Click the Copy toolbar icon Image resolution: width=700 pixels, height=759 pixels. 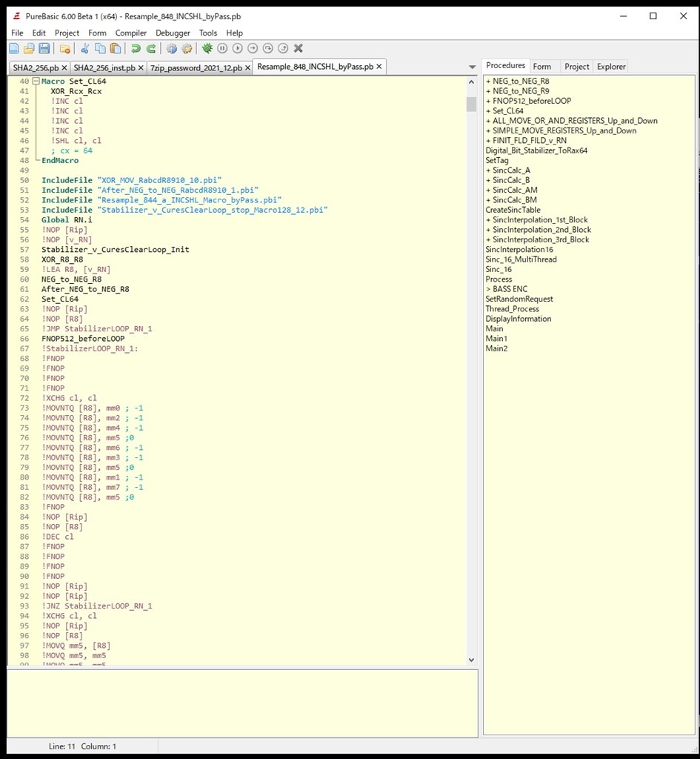[x=100, y=48]
